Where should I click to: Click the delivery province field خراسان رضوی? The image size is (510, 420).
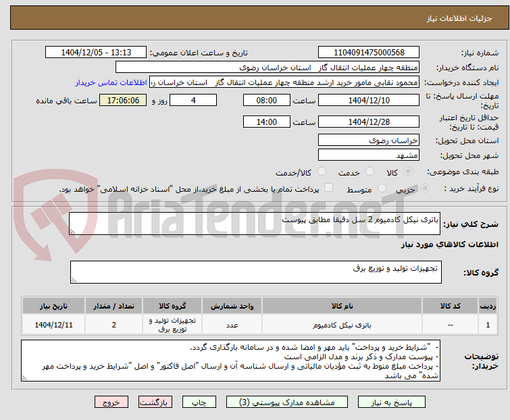pos(369,140)
